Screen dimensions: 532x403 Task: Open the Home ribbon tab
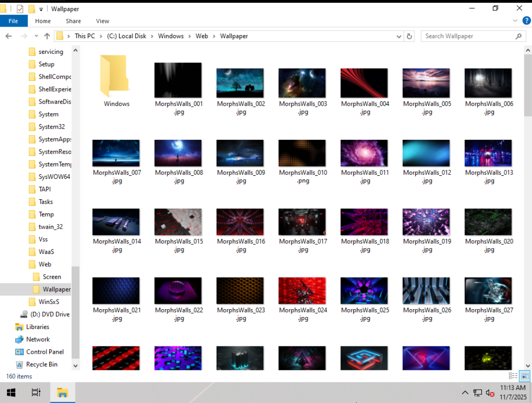point(43,21)
